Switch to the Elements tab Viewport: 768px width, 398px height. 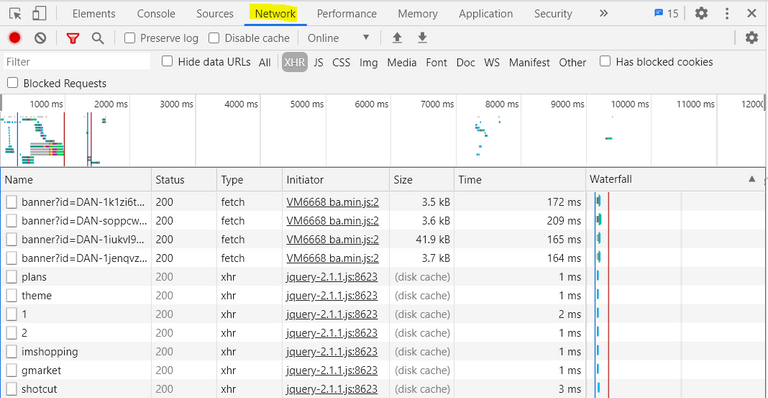click(94, 14)
